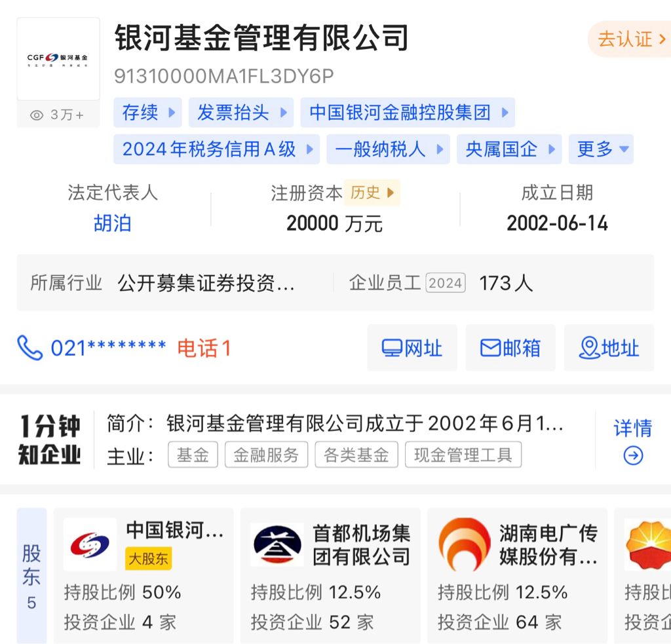The image size is (671, 644).
Task: Open the 存续 status tag
Action: (147, 113)
